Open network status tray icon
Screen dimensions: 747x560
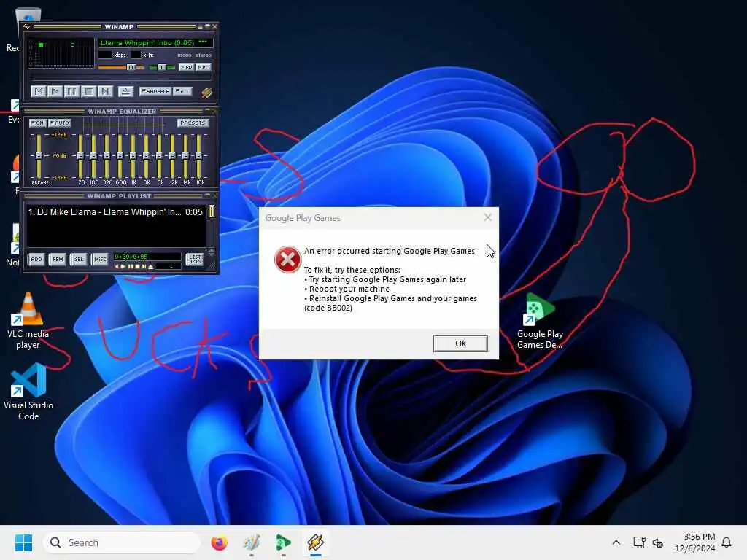click(x=639, y=542)
